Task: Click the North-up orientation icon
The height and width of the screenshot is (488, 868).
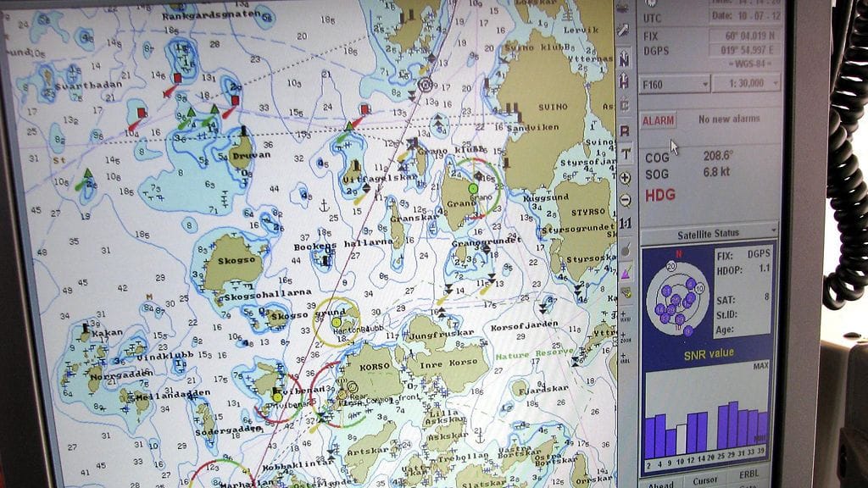Action: (x=625, y=58)
